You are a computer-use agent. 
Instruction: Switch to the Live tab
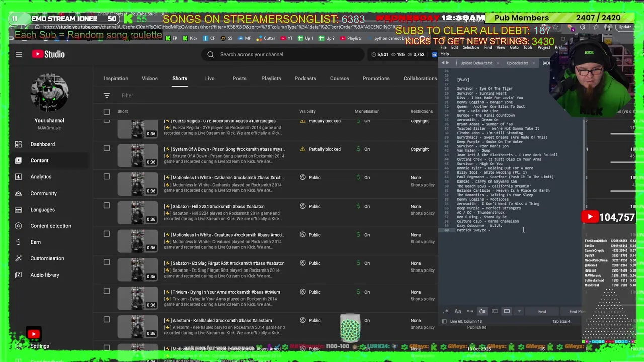tap(210, 78)
